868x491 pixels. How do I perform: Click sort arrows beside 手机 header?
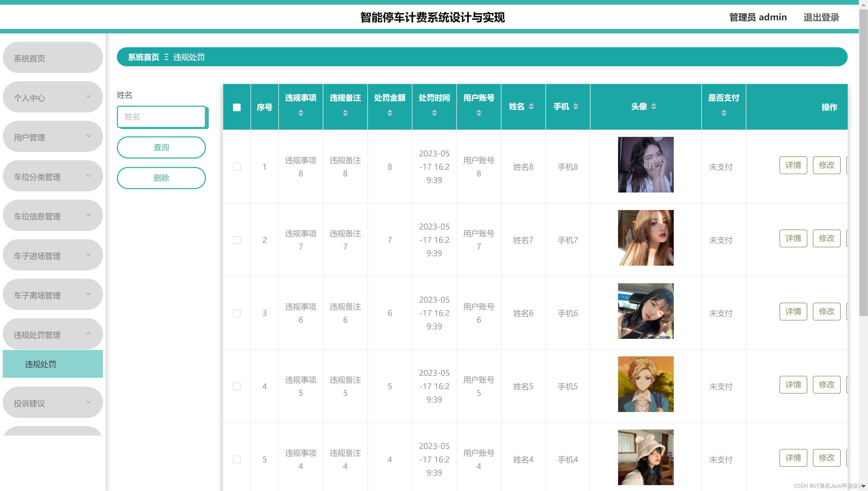576,107
